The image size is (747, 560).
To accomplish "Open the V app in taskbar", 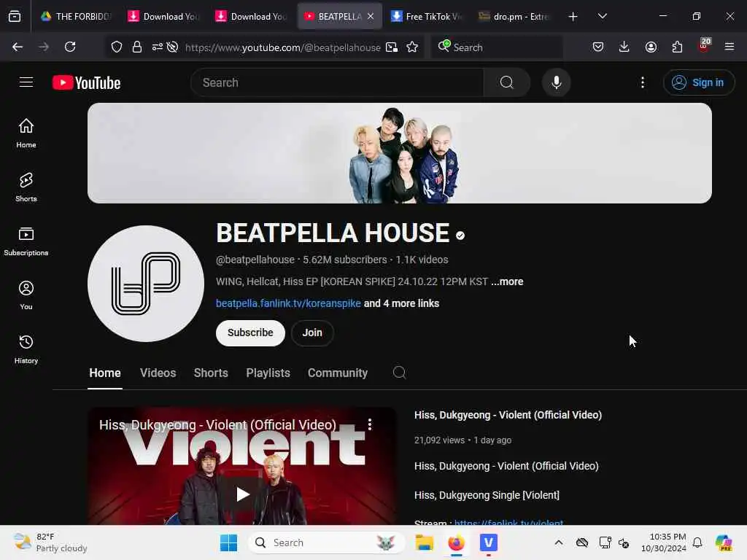I will 488,542.
